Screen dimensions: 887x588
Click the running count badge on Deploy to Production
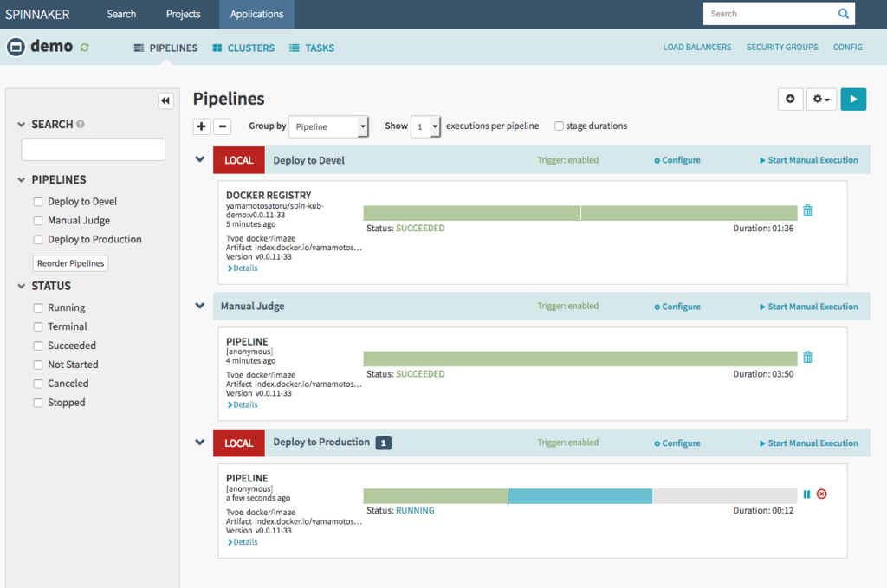click(x=384, y=443)
